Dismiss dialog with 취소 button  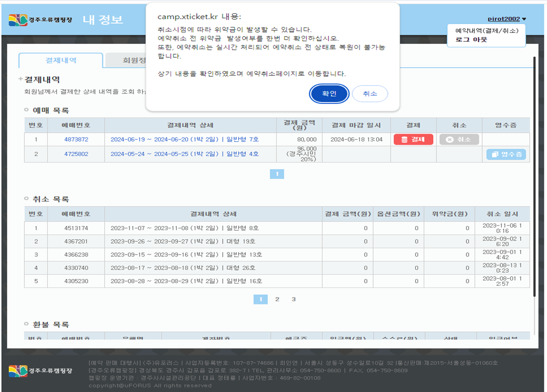pyautogui.click(x=370, y=94)
